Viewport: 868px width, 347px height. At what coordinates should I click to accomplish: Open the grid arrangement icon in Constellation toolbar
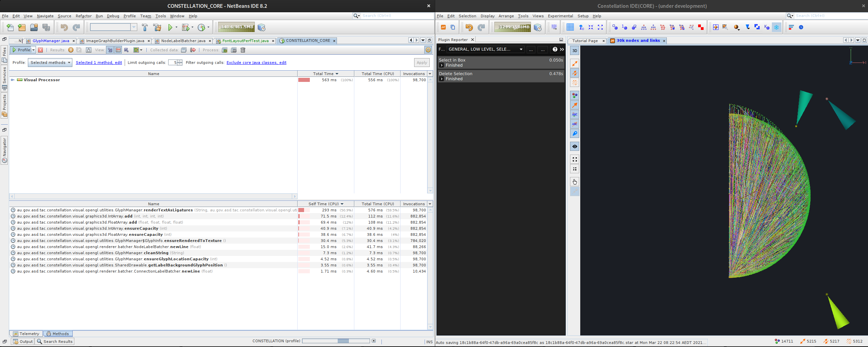pyautogui.click(x=571, y=27)
